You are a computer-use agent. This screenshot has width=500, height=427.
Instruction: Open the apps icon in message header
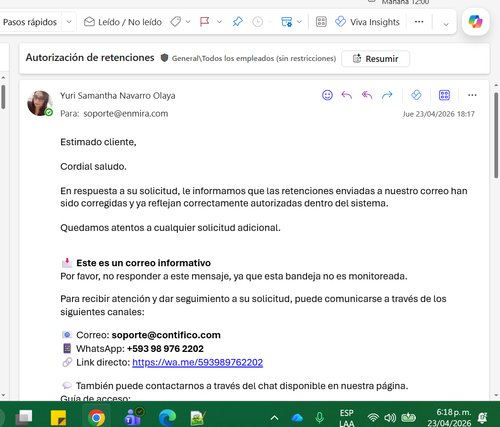coord(444,95)
